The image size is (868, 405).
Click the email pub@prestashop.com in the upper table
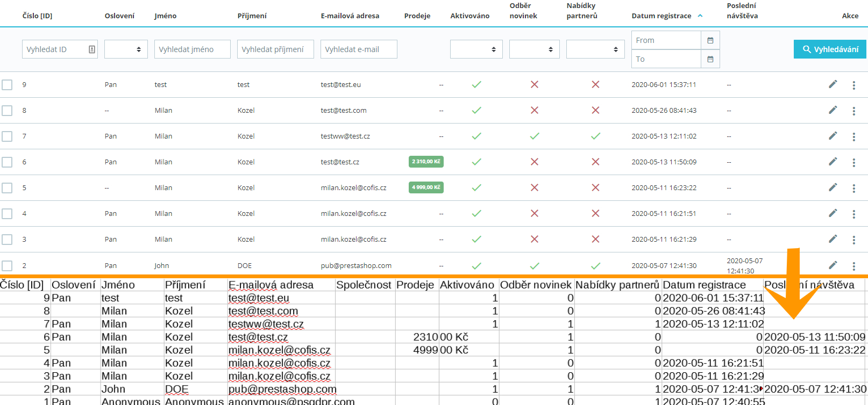coord(356,265)
